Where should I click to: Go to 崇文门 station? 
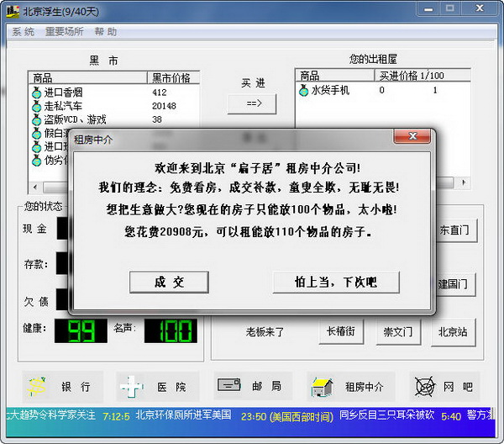(x=398, y=331)
